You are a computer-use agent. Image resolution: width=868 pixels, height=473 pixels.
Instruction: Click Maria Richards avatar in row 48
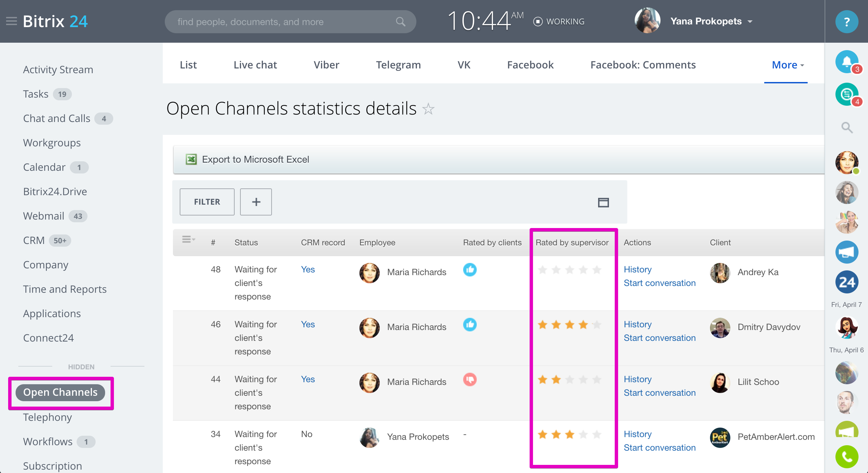(x=369, y=273)
